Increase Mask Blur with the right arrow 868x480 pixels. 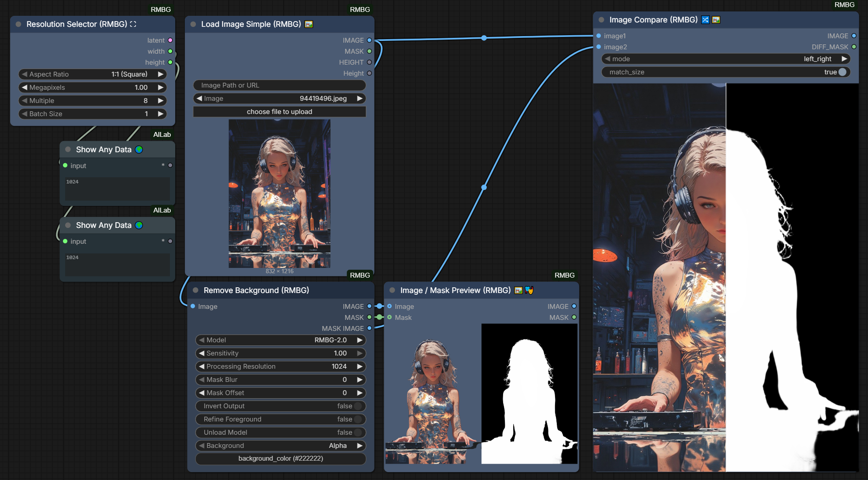(x=360, y=380)
